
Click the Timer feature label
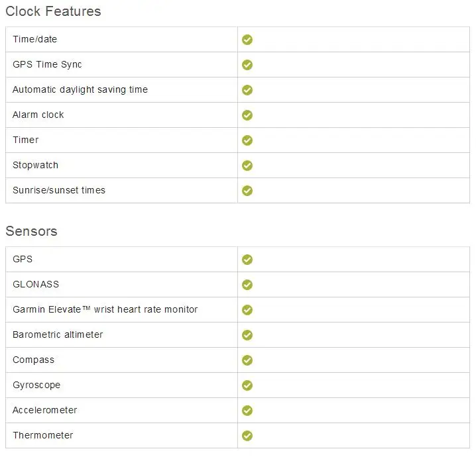[26, 140]
